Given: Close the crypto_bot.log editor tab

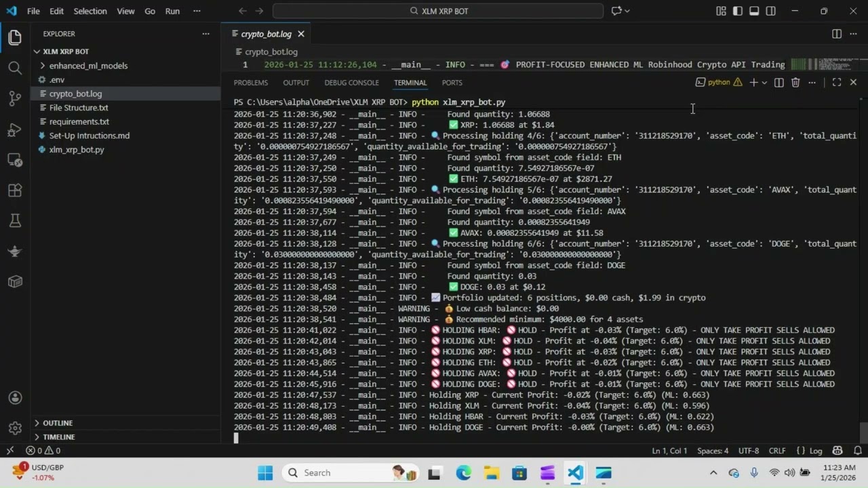Looking at the screenshot, I should tap(301, 34).
